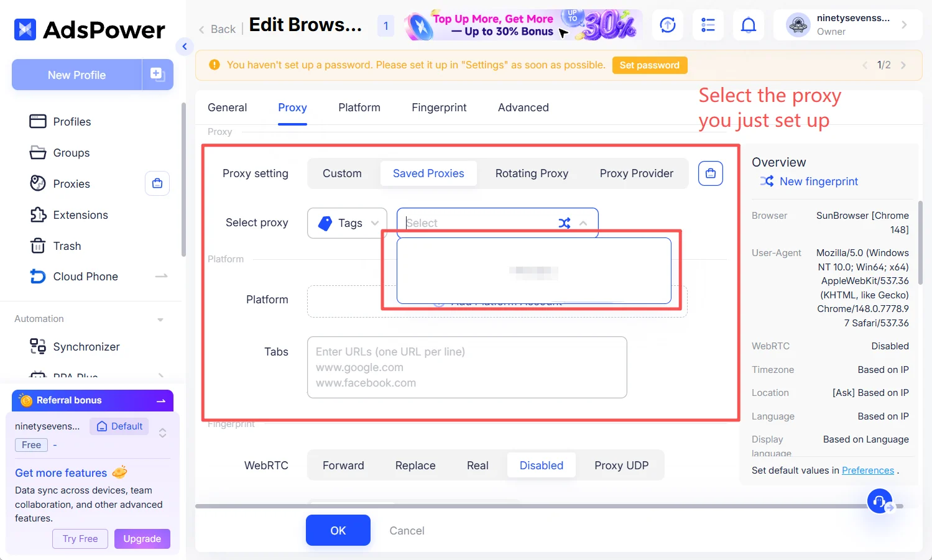The width and height of the screenshot is (932, 560).
Task: Expand account menu chevron by ninetysevenss
Action: pos(904,25)
